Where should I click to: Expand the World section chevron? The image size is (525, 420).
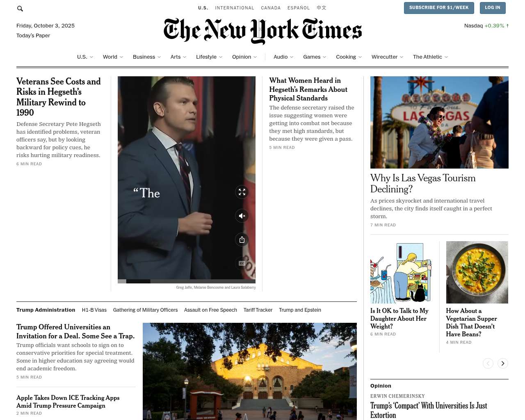pos(121,57)
